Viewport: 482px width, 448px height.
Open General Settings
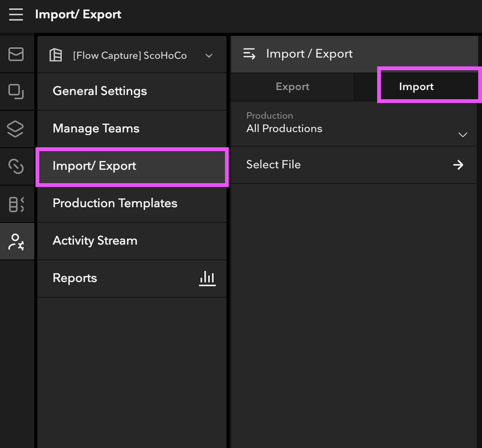click(100, 91)
